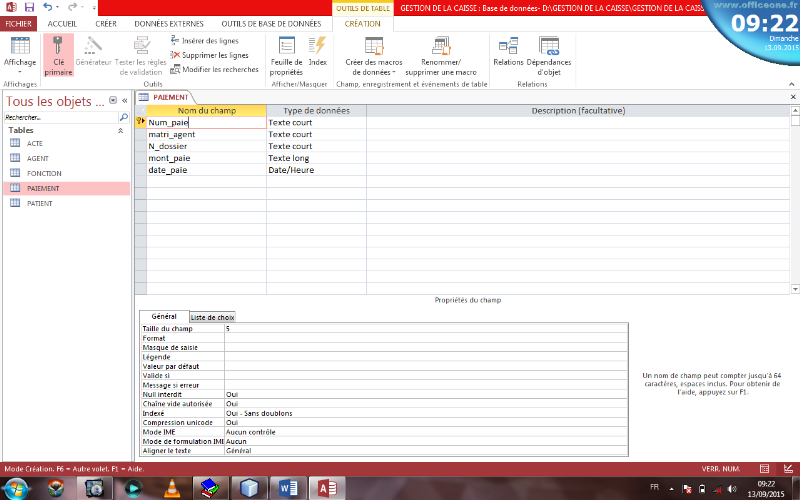This screenshot has width=800, height=500.
Task: Select the PATIENT table in navigation pane
Action: tap(42, 203)
